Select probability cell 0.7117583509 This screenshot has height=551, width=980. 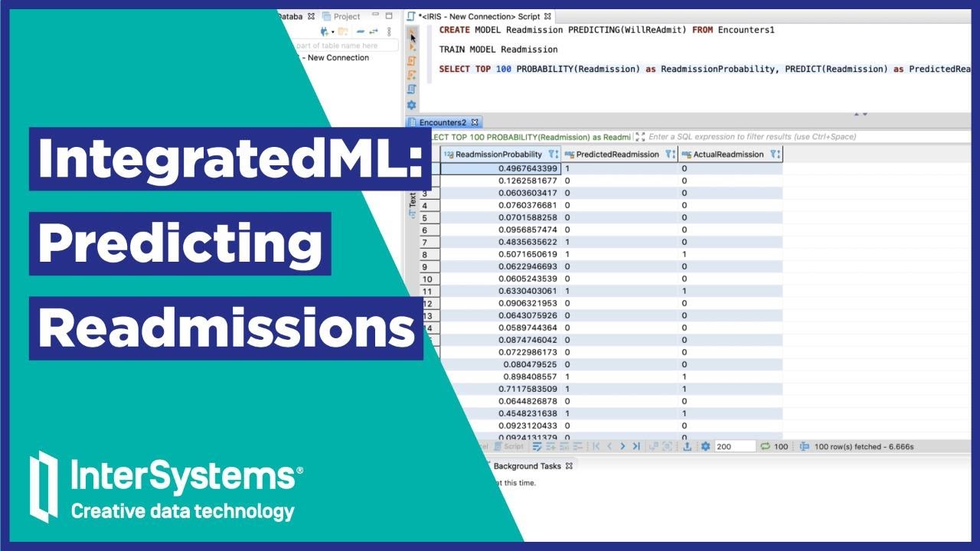(501, 389)
